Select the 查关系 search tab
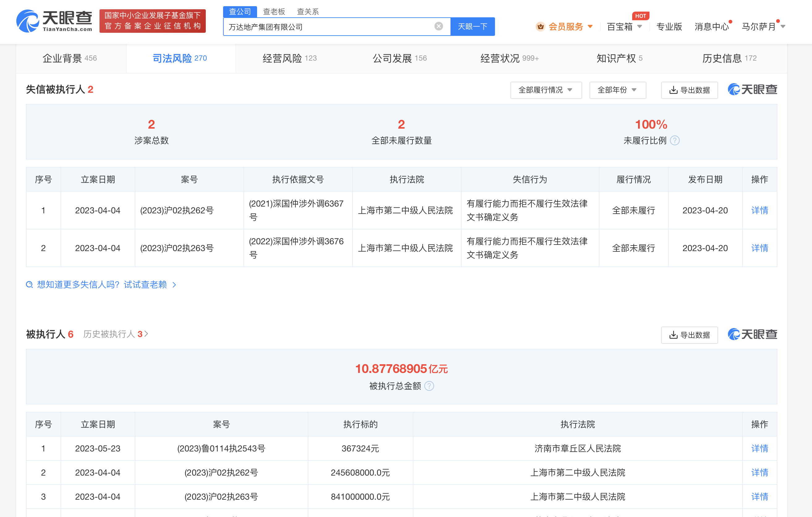This screenshot has width=812, height=517. (x=307, y=11)
